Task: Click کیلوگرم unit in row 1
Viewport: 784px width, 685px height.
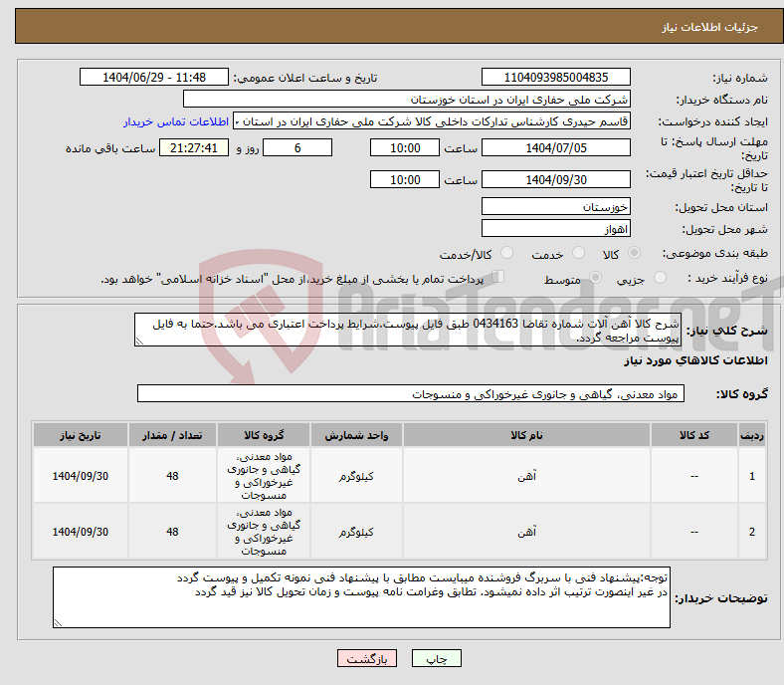Action: (x=356, y=476)
